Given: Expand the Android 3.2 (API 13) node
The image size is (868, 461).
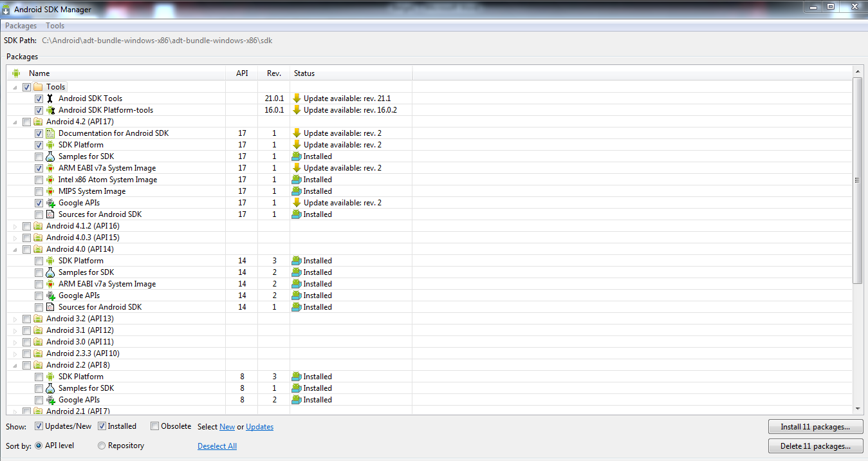Looking at the screenshot, I should (15, 319).
